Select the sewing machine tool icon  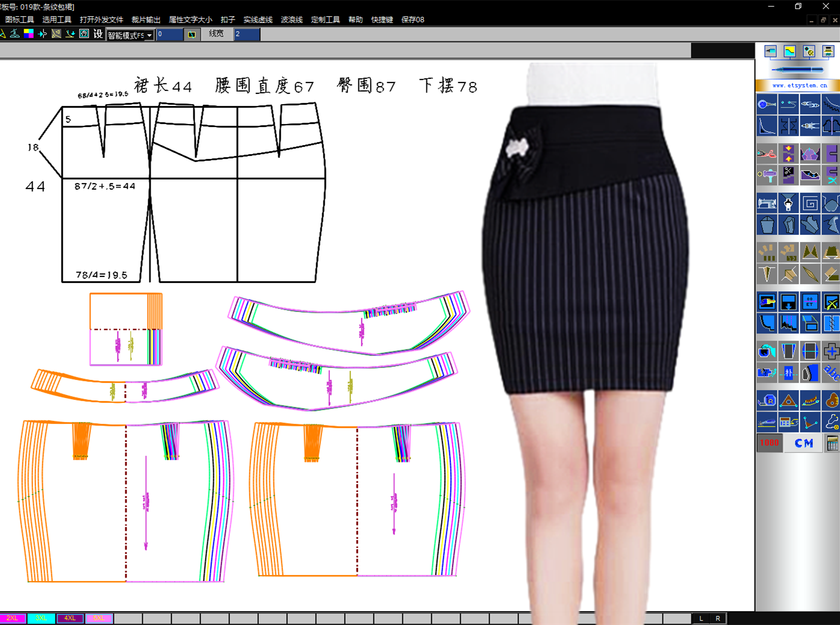coord(767,204)
